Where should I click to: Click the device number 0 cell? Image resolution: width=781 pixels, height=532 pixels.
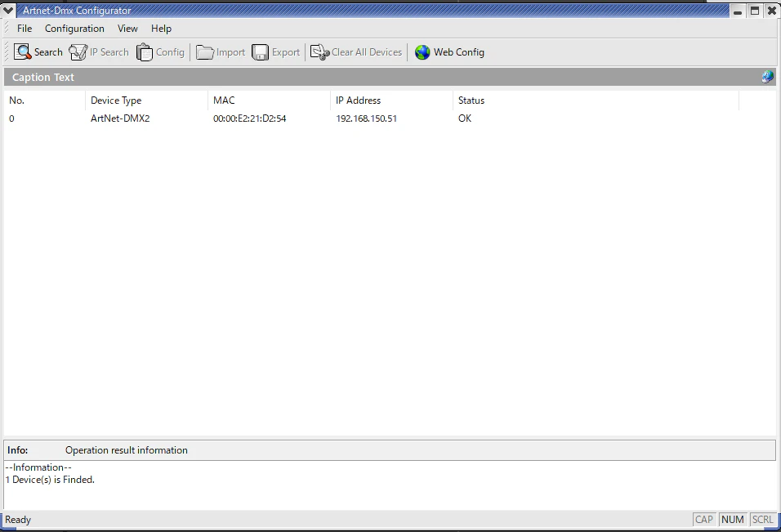pyautogui.click(x=11, y=118)
